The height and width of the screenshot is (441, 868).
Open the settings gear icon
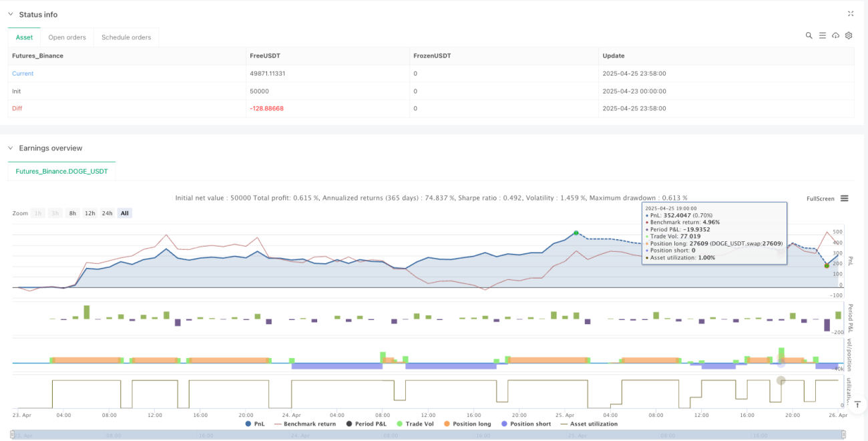click(x=849, y=35)
